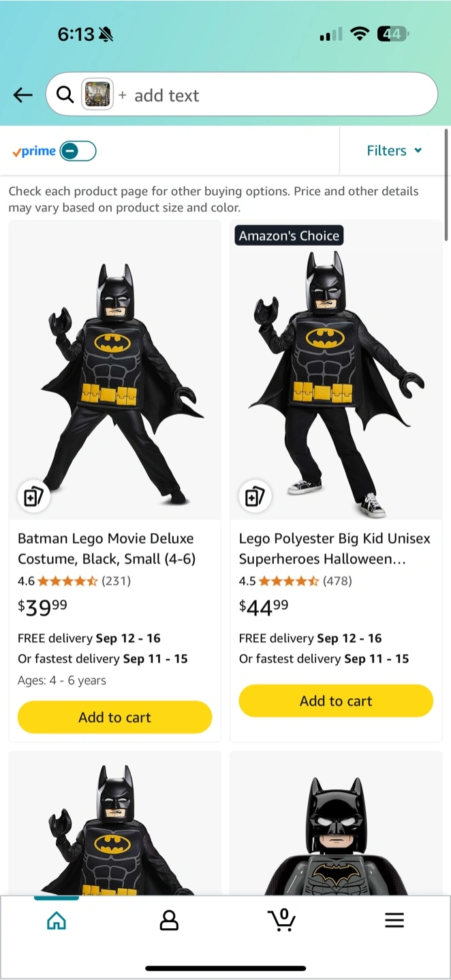
Task: Toggle the Prime filter switch
Action: (78, 151)
